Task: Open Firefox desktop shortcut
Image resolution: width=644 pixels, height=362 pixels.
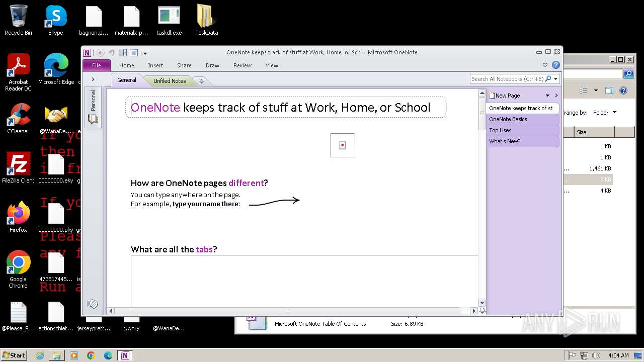Action: pos(18,218)
